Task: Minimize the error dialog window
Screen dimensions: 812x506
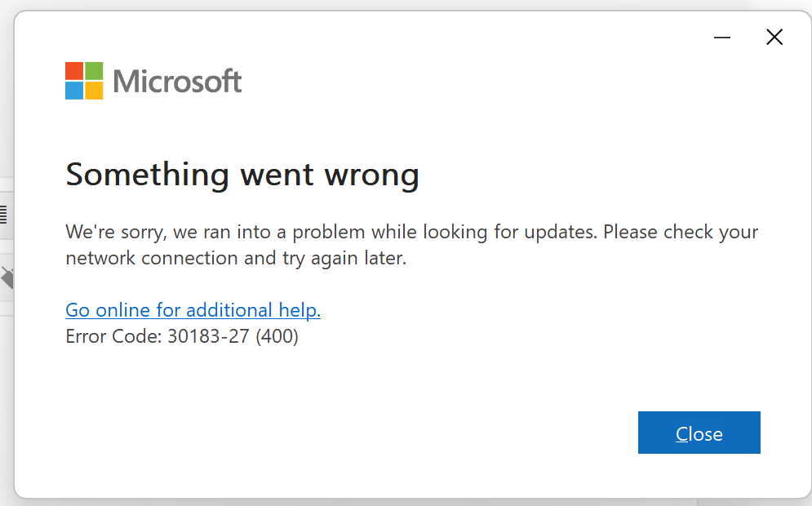Action: tap(722, 38)
